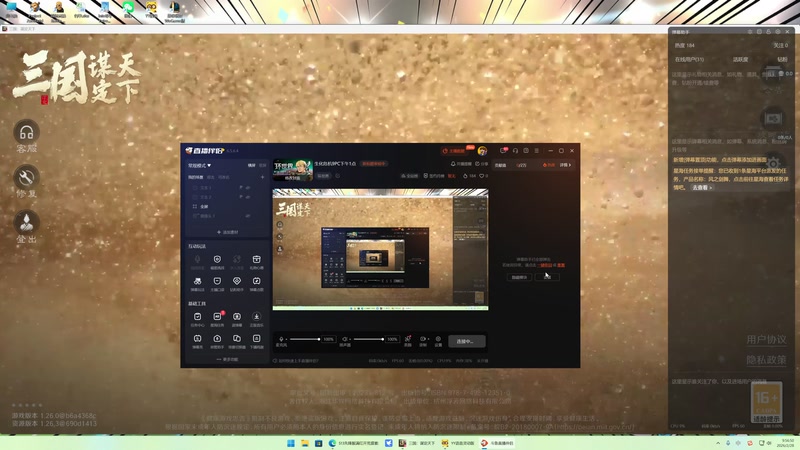Open the third icon in first 基础工具 row

pos(237,317)
